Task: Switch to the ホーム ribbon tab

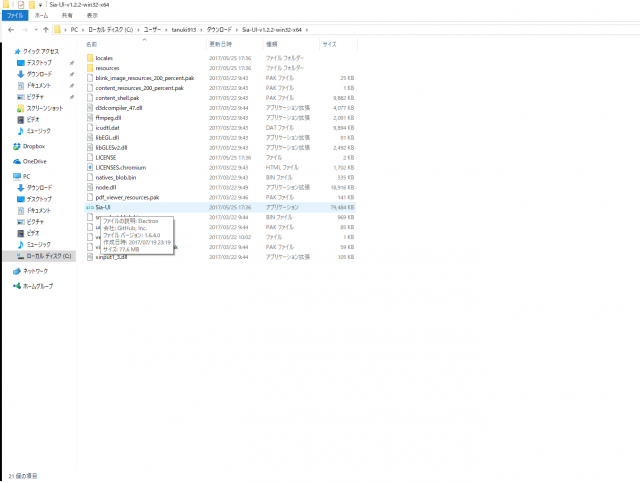Action: [41, 16]
